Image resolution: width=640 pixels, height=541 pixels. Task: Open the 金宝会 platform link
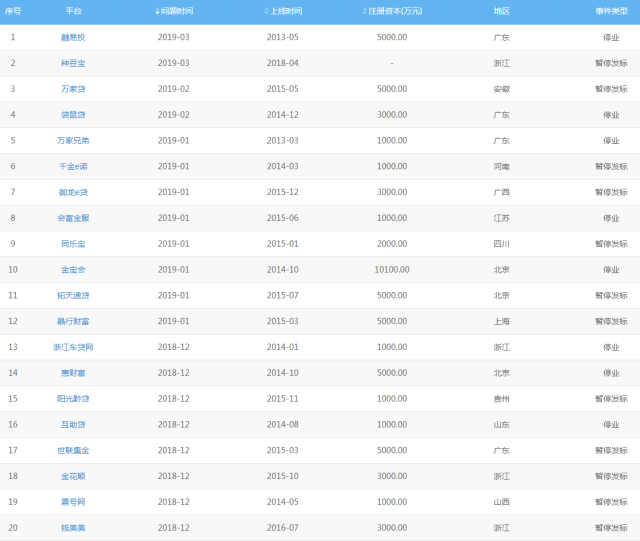pyautogui.click(x=73, y=269)
